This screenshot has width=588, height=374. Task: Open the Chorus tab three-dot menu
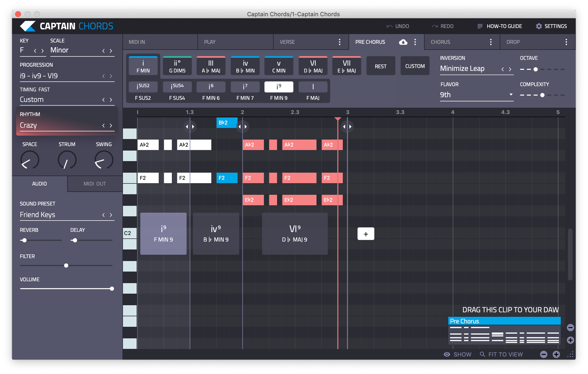coord(491,42)
